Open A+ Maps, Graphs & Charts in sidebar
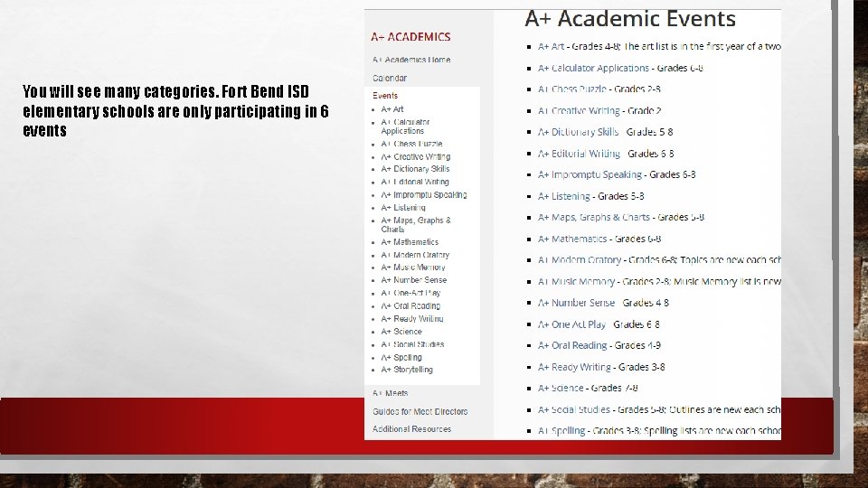This screenshot has width=868, height=488. point(416,225)
